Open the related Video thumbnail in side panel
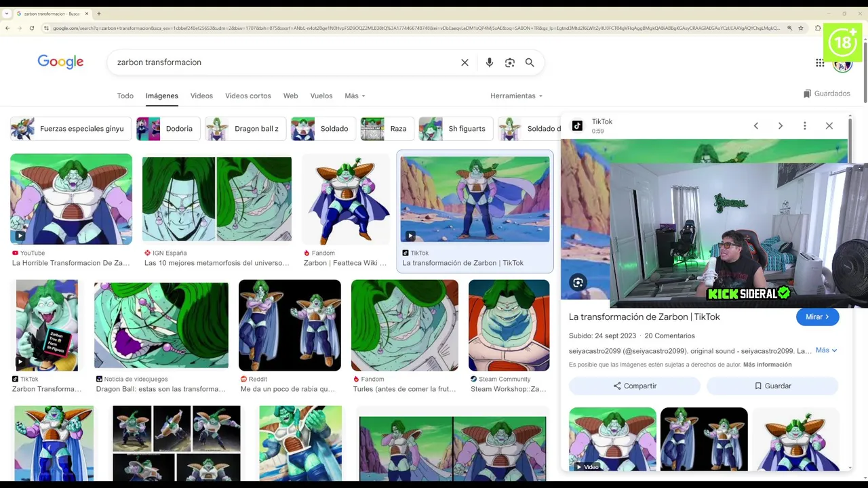This screenshot has width=868, height=488. (612, 439)
